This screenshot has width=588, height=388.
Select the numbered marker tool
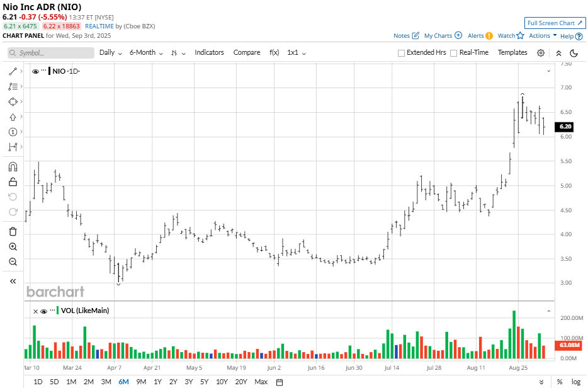pos(13,132)
